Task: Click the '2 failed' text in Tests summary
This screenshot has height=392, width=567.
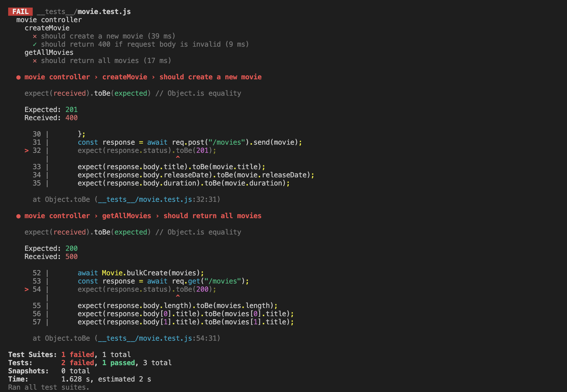Action: [78, 363]
